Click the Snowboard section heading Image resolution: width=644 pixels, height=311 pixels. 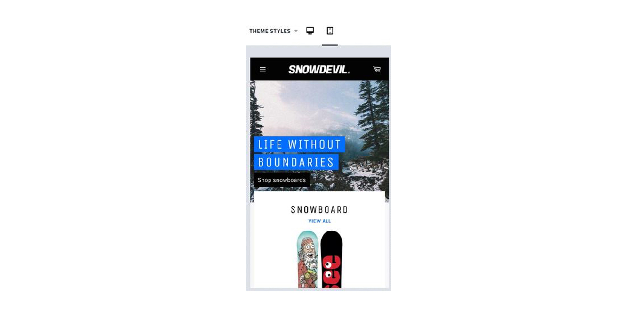coord(319,209)
